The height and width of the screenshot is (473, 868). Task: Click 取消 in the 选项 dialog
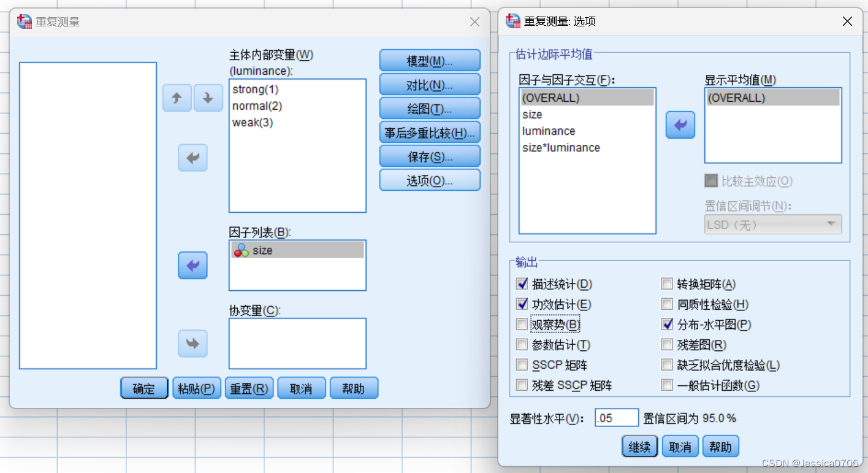[680, 447]
